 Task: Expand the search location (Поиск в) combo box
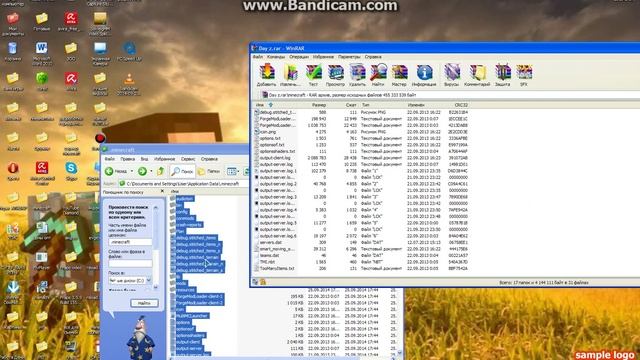click(x=149, y=280)
